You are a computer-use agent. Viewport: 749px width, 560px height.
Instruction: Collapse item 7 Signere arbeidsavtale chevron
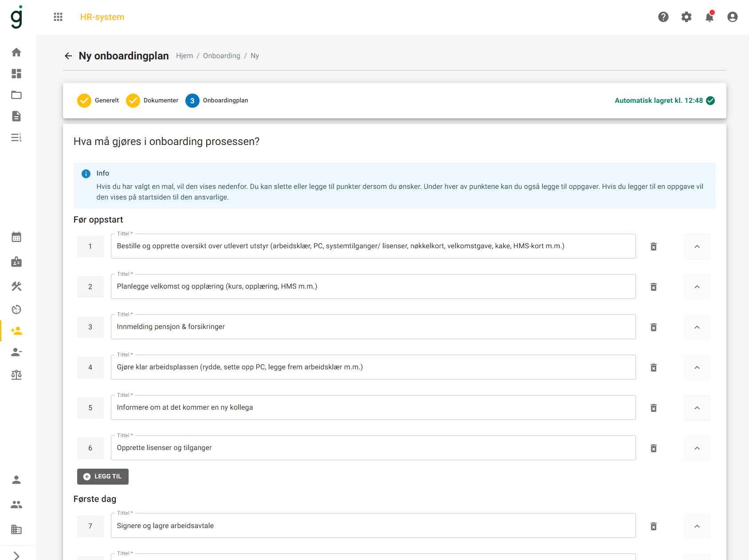(x=697, y=526)
